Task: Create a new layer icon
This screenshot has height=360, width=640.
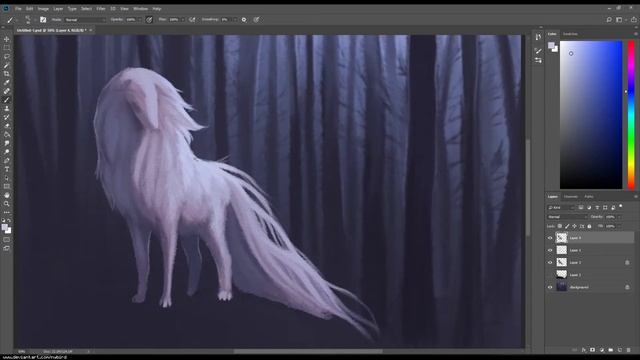Action: tap(620, 350)
